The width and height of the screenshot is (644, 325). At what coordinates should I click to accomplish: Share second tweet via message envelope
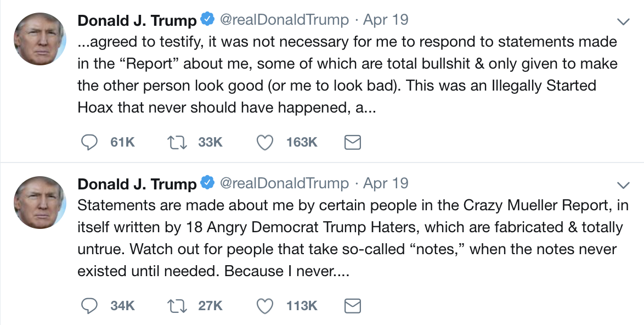(x=352, y=306)
